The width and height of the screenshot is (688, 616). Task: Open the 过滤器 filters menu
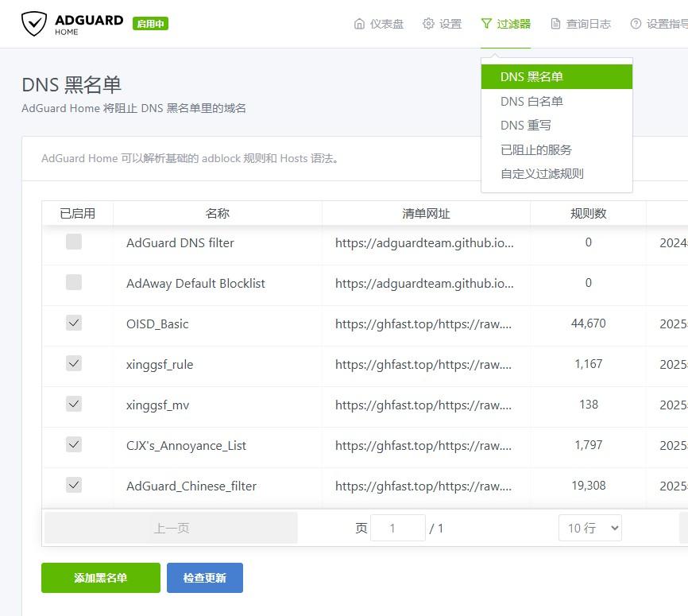point(506,24)
